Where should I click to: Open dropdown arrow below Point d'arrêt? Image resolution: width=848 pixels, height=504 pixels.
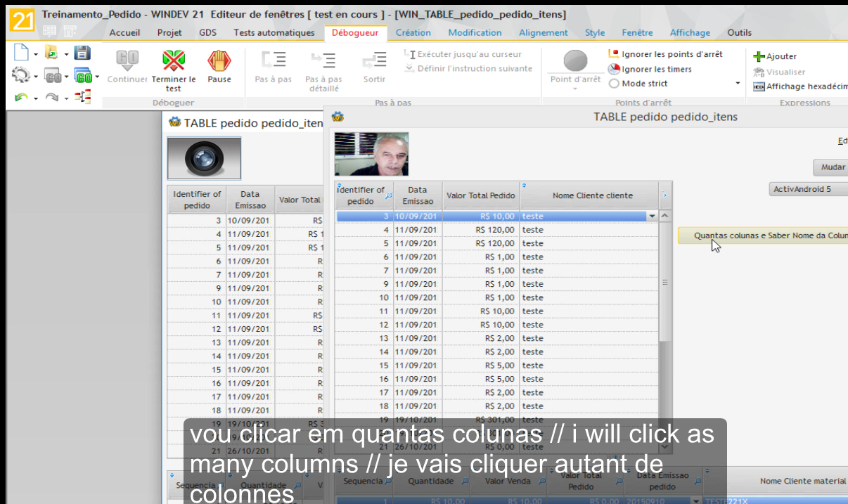pyautogui.click(x=575, y=89)
